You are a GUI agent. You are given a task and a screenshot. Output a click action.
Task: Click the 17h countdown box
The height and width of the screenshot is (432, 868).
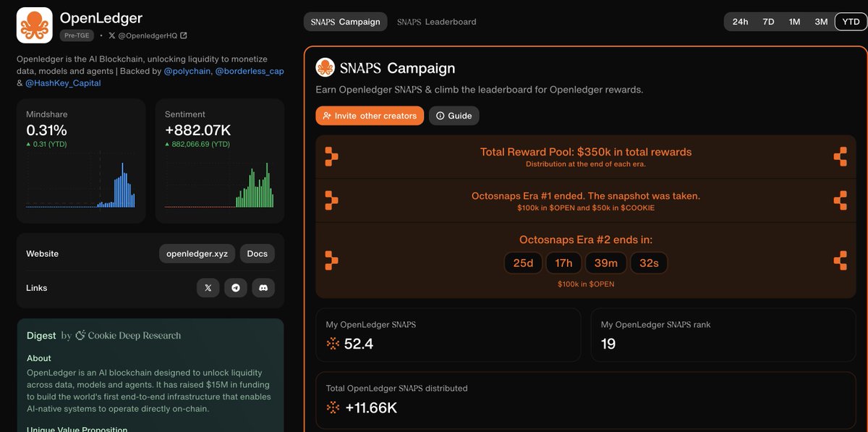pos(563,263)
